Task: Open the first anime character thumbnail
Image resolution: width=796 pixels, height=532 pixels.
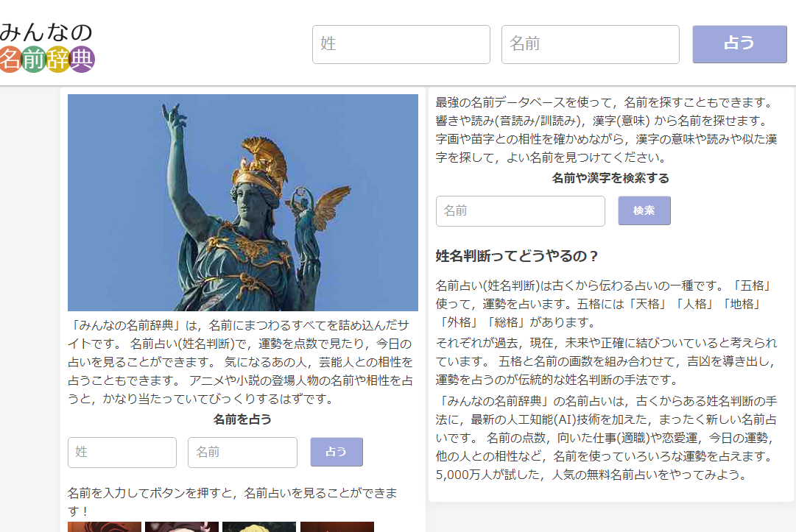Action: point(105,526)
